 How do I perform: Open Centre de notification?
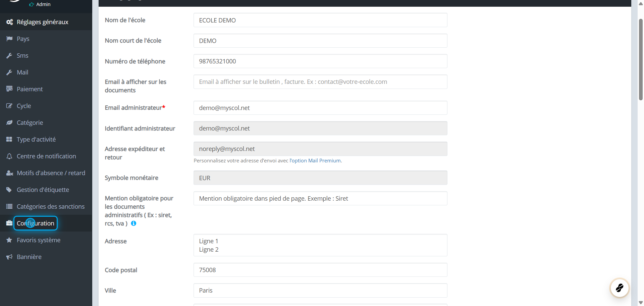coord(46,156)
